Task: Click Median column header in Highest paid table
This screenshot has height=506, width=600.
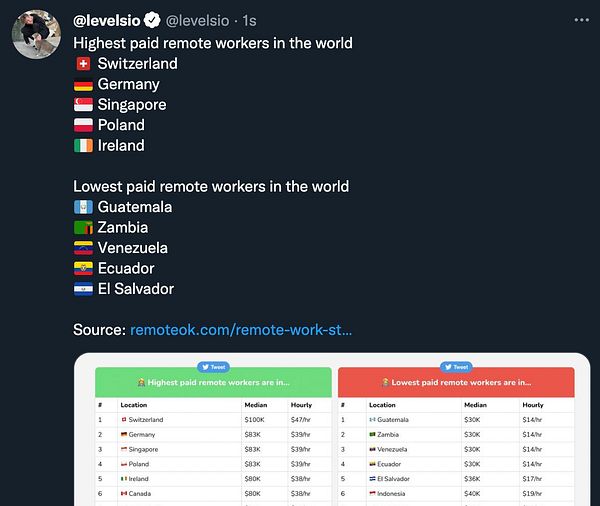Action: pos(255,405)
